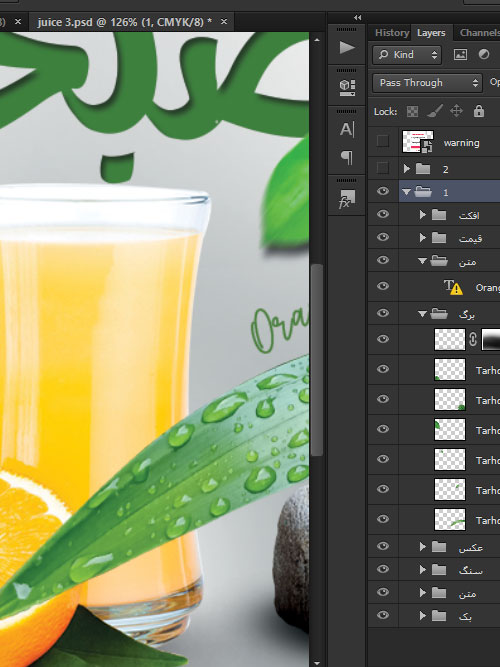Open the Kind filter dropdown
This screenshot has width=500, height=667.
coord(407,54)
